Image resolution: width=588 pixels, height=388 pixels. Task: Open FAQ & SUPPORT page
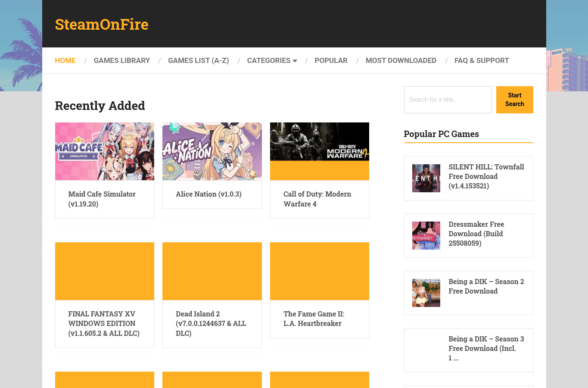482,60
